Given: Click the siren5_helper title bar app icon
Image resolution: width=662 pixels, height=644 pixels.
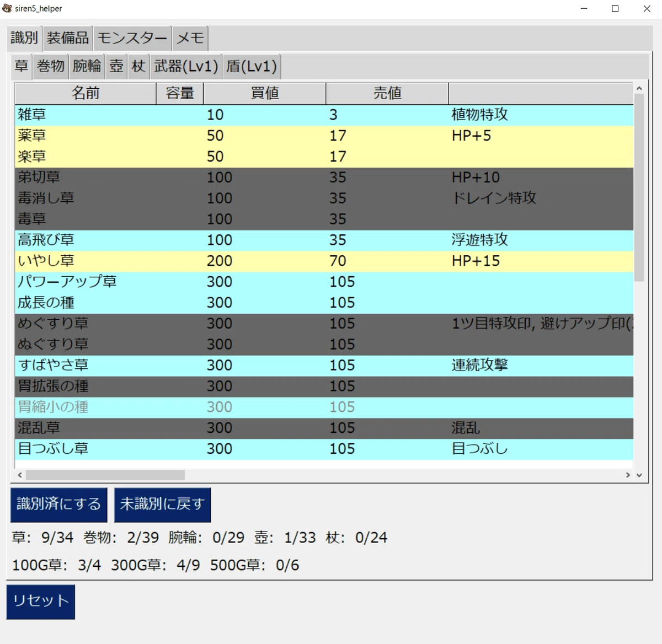Looking at the screenshot, I should pyautogui.click(x=7, y=8).
